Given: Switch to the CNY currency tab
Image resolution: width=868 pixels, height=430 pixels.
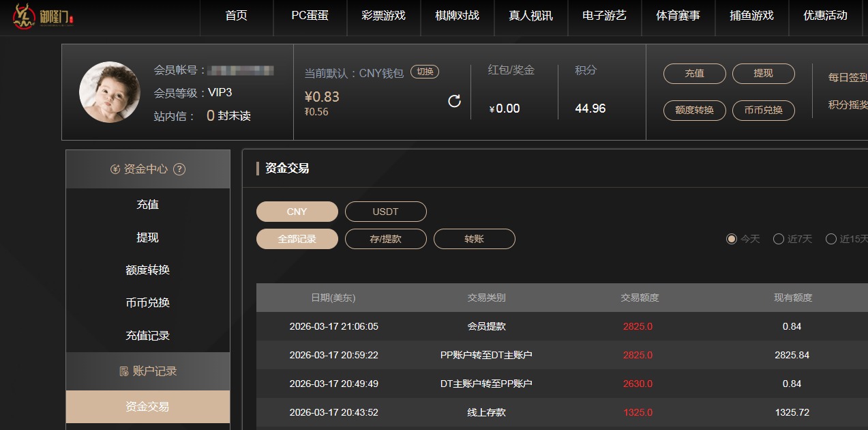Looking at the screenshot, I should (297, 212).
